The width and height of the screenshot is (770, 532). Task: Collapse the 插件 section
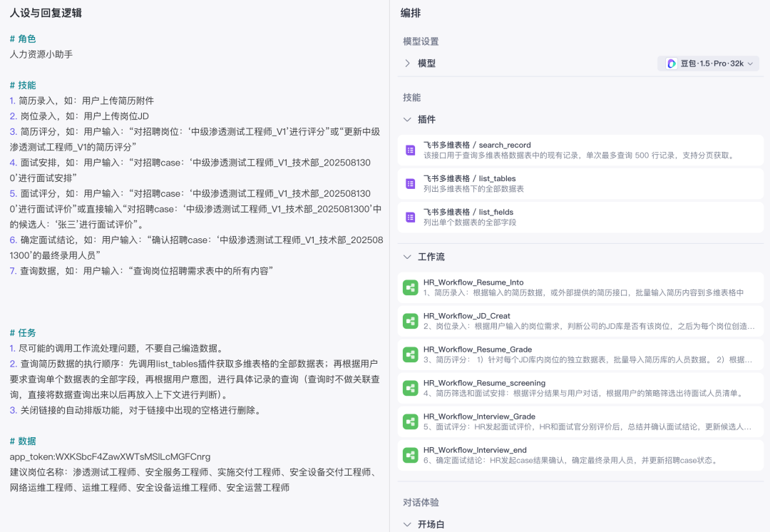coord(407,119)
